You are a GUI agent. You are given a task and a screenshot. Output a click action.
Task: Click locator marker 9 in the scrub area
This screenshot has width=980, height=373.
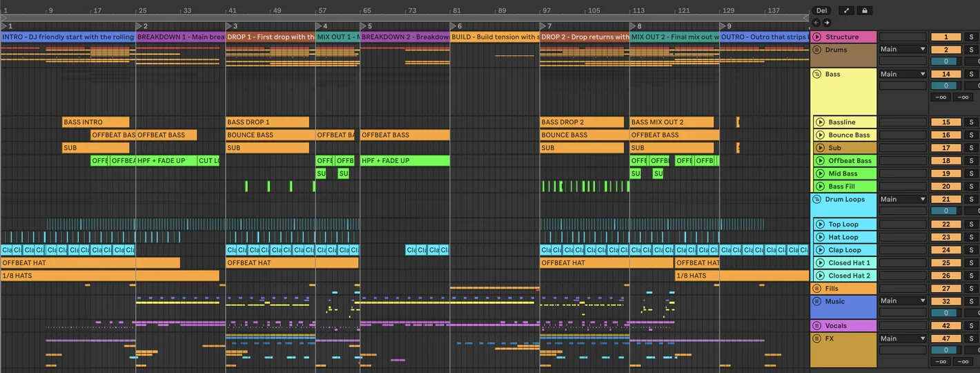(x=724, y=26)
